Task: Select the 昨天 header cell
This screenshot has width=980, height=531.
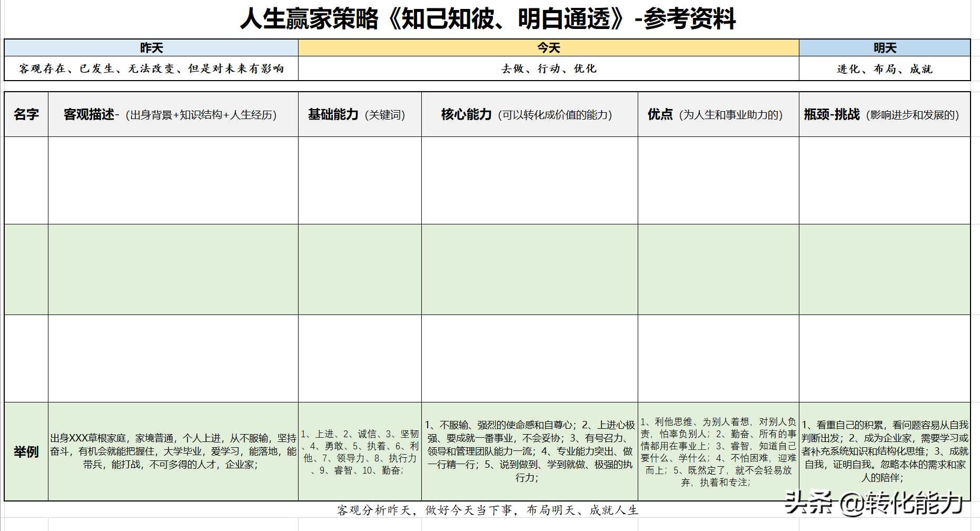Action: [151, 48]
